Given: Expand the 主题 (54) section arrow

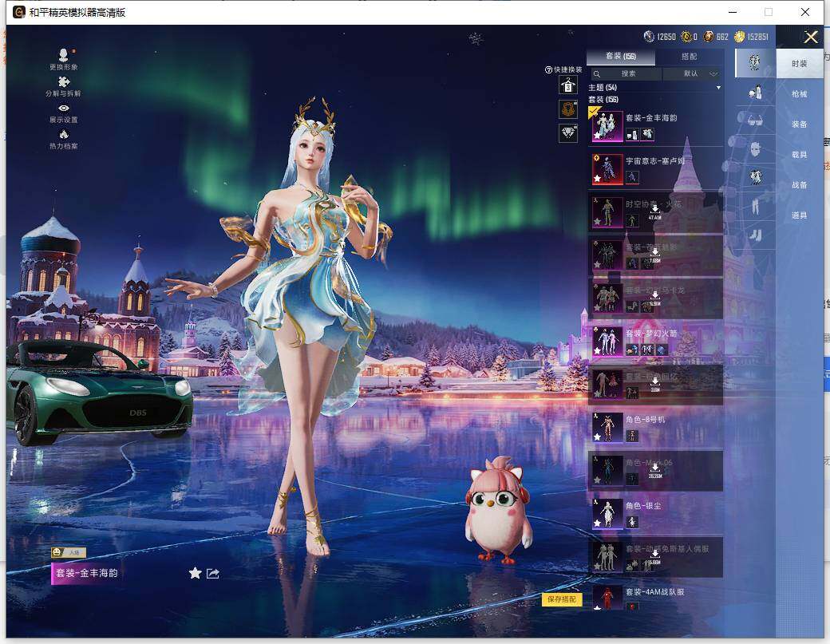Looking at the screenshot, I should [718, 88].
